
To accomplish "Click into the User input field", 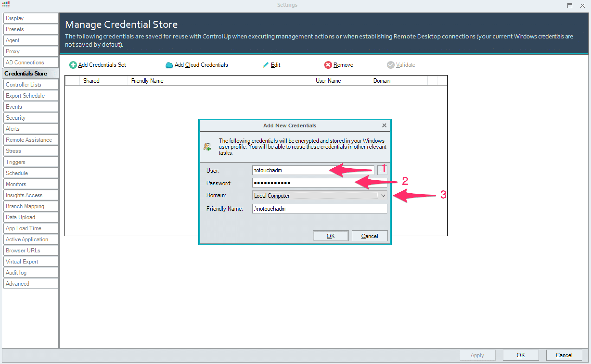I will pos(313,170).
